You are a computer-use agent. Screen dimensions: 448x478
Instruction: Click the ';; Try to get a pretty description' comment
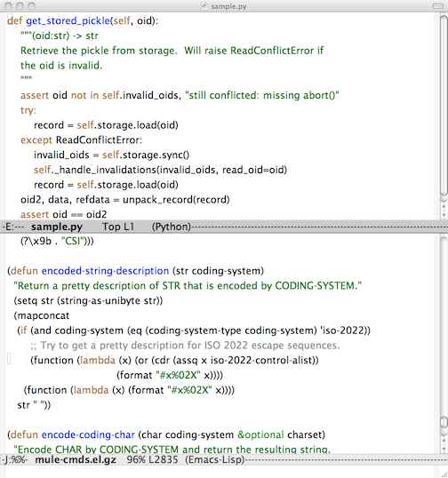pyautogui.click(x=185, y=346)
